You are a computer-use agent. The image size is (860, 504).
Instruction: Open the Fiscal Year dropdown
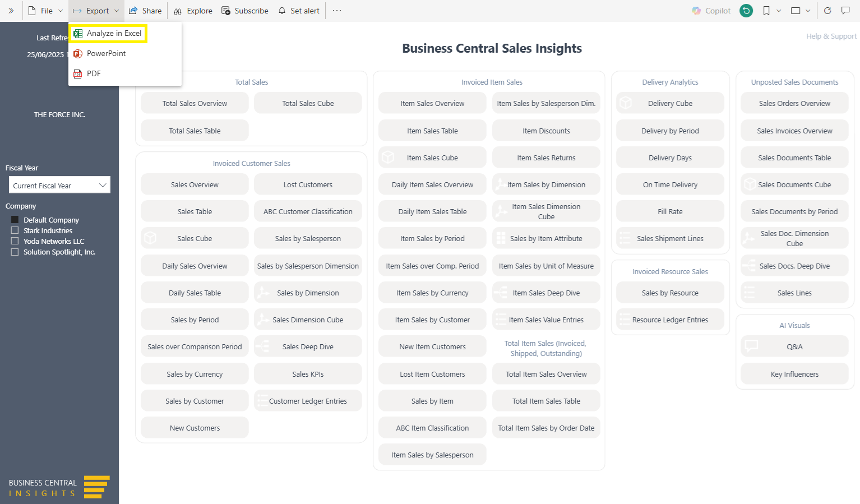point(59,186)
